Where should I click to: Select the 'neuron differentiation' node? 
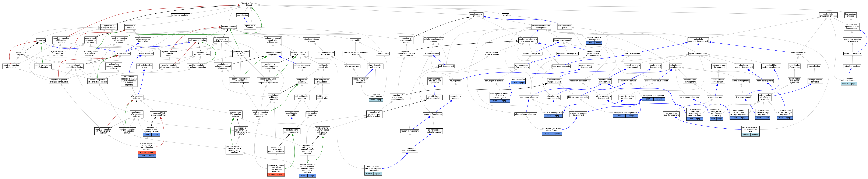point(433,114)
